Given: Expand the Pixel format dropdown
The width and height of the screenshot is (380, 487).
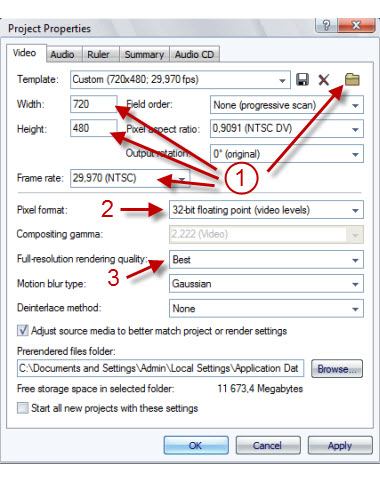Looking at the screenshot, I should [266, 210].
